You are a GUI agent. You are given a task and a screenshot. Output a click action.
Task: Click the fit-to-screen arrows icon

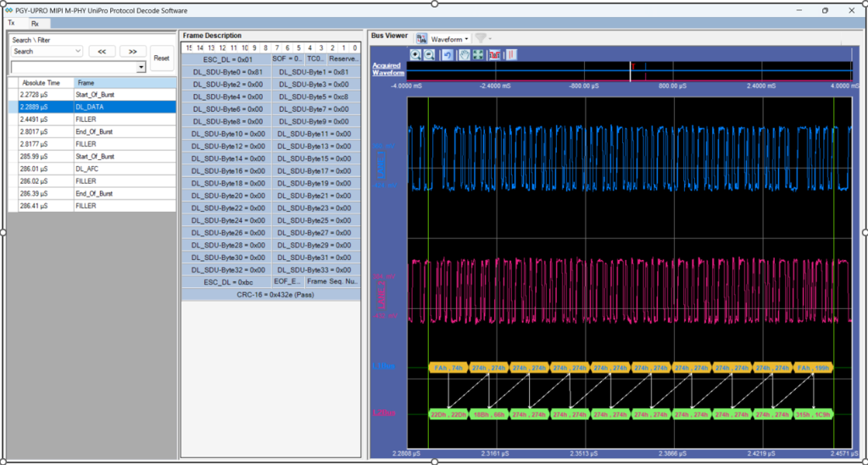(x=478, y=55)
